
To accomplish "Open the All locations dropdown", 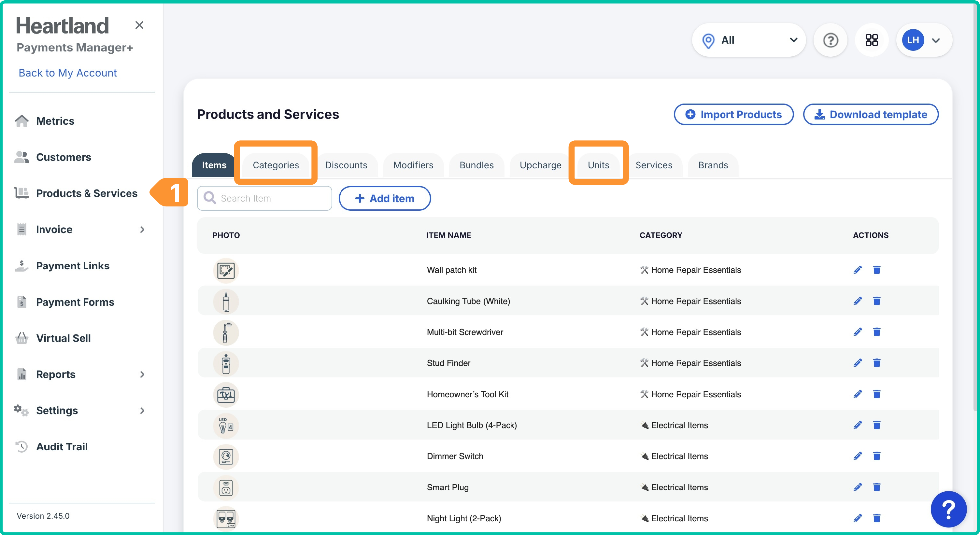I will tap(749, 40).
